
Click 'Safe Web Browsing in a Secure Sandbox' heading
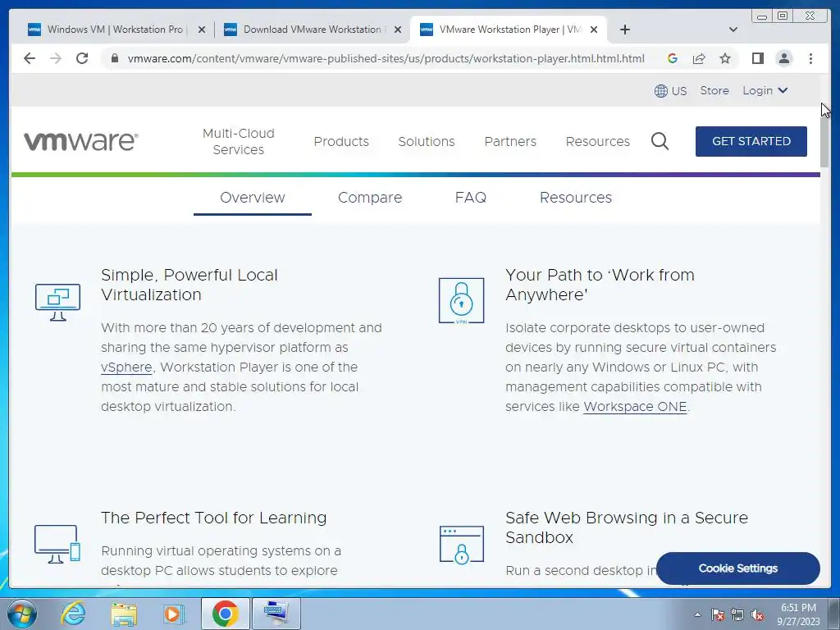coord(626,527)
